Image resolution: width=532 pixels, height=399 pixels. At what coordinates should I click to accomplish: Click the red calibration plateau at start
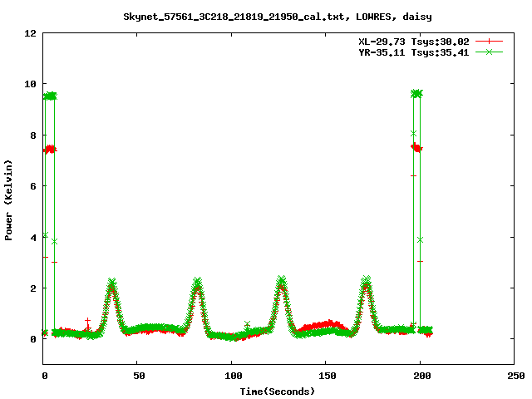click(x=50, y=150)
